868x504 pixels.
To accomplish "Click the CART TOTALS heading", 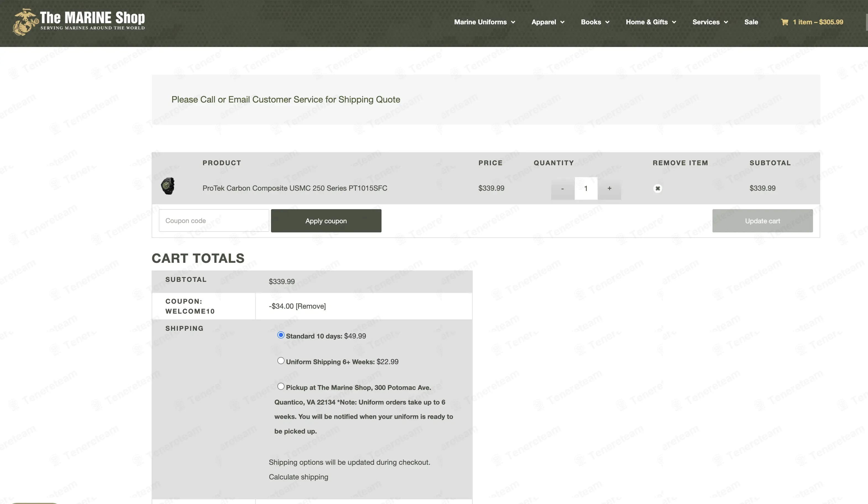I will [198, 258].
